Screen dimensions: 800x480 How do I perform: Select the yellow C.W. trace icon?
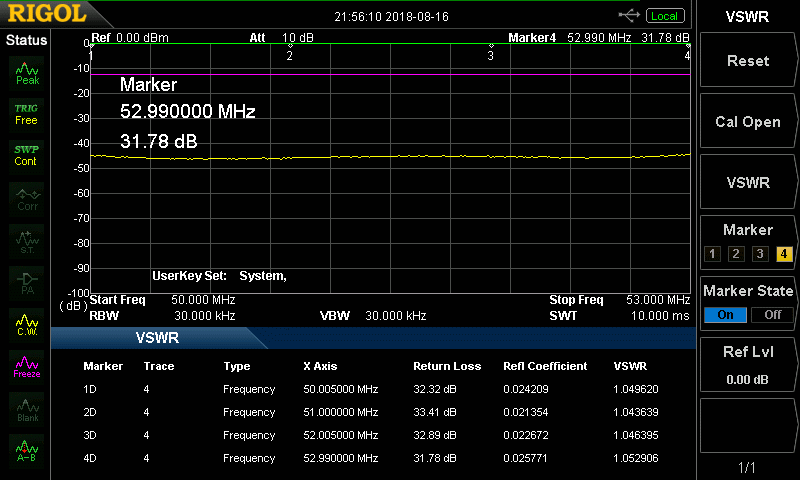pyautogui.click(x=27, y=324)
